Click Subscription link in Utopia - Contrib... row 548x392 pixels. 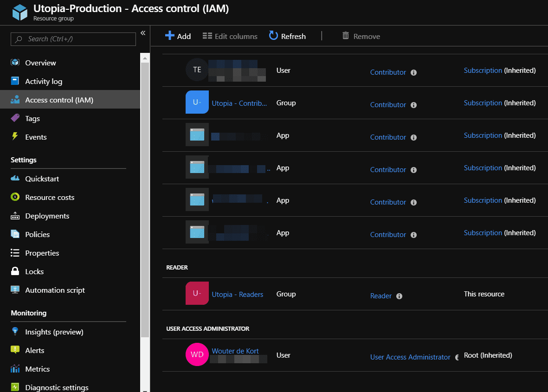click(x=483, y=103)
